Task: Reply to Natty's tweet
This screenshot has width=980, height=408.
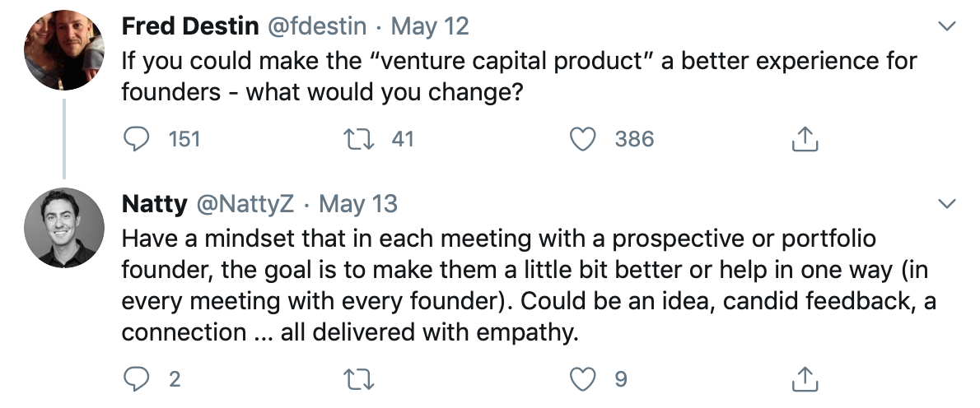Action: tap(135, 379)
